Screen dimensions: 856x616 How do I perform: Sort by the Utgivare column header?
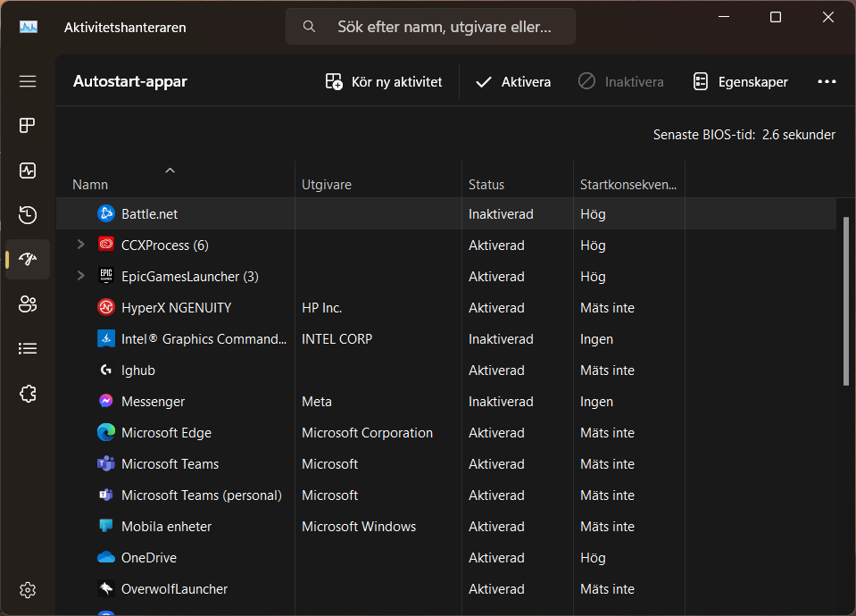pyautogui.click(x=327, y=185)
